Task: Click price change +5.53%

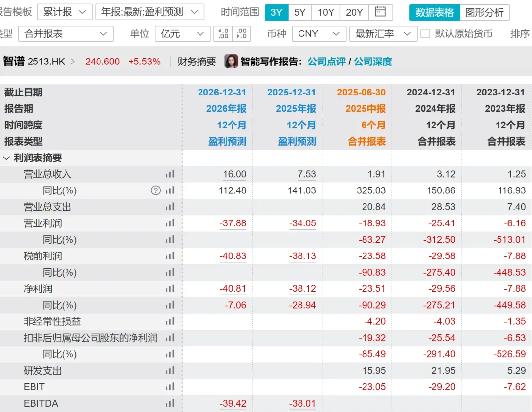Action: tap(144, 62)
